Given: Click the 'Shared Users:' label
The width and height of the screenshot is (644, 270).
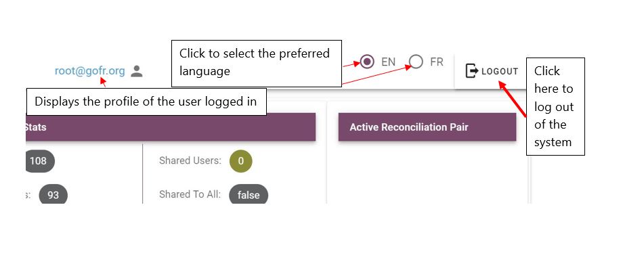Looking at the screenshot, I should (x=190, y=160).
